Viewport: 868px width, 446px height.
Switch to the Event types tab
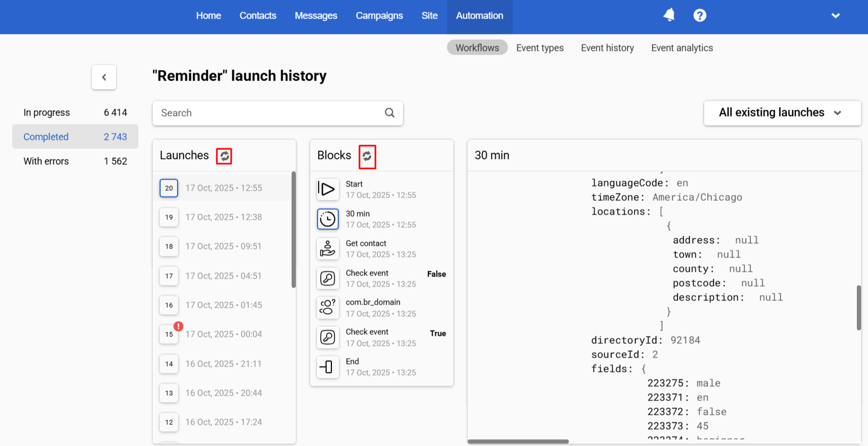click(540, 48)
